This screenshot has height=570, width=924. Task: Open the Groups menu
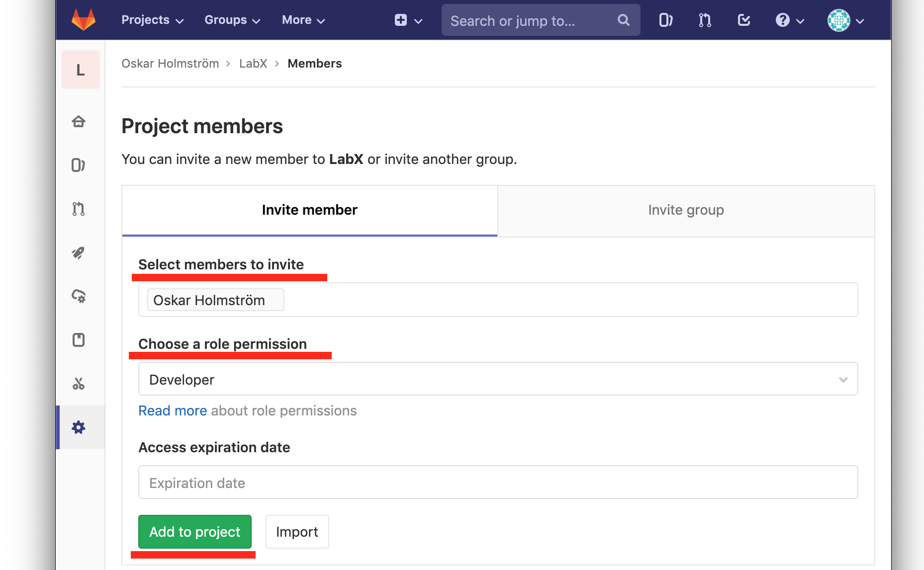pyautogui.click(x=232, y=20)
